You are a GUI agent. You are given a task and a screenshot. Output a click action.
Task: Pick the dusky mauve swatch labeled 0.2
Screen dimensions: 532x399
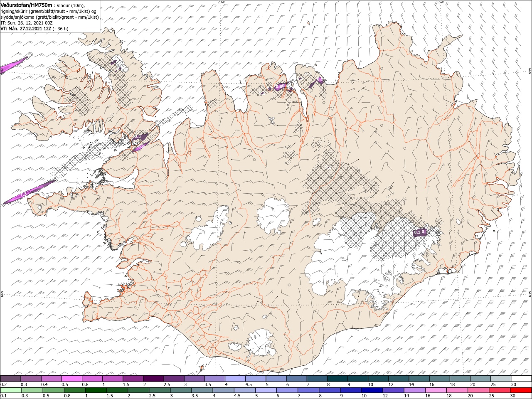point(10,379)
